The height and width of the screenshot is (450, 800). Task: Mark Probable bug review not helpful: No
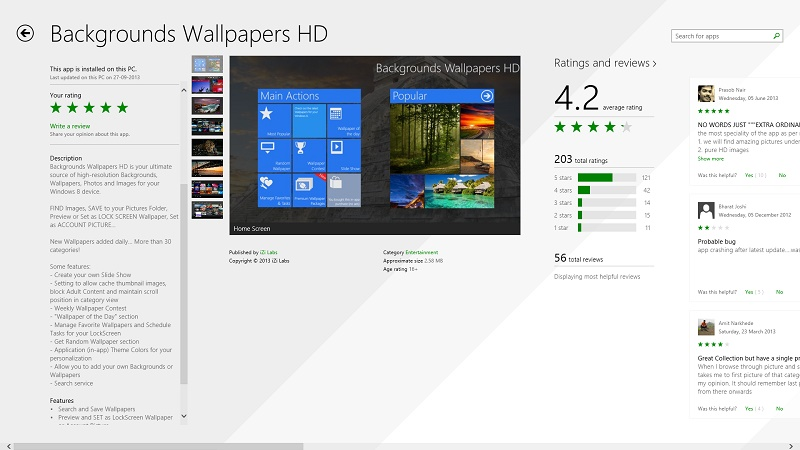[x=780, y=292]
